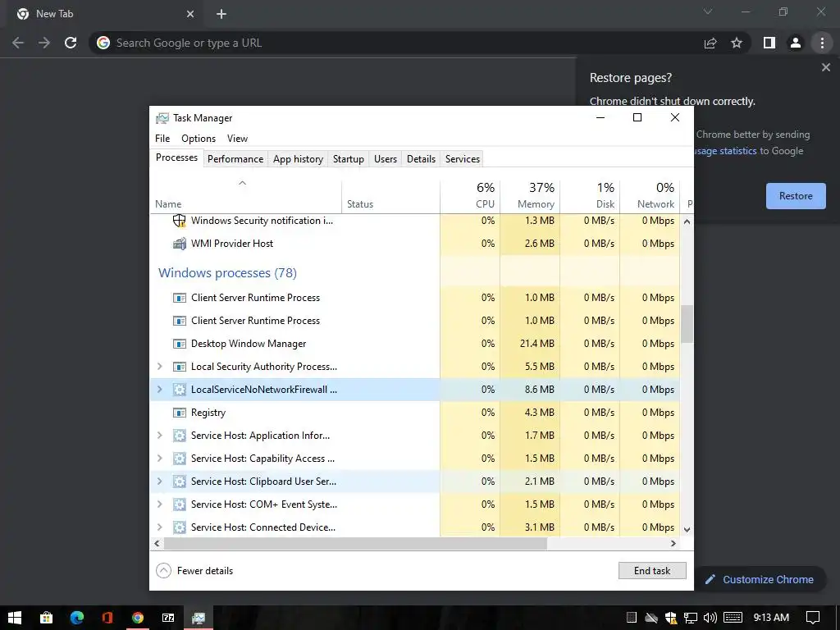
Task: Click Customize Chrome button
Action: 760,580
